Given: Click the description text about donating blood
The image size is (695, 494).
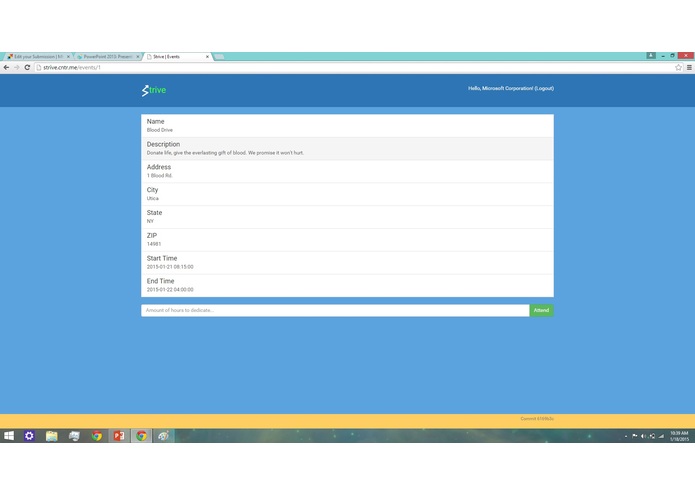Looking at the screenshot, I should (225, 153).
